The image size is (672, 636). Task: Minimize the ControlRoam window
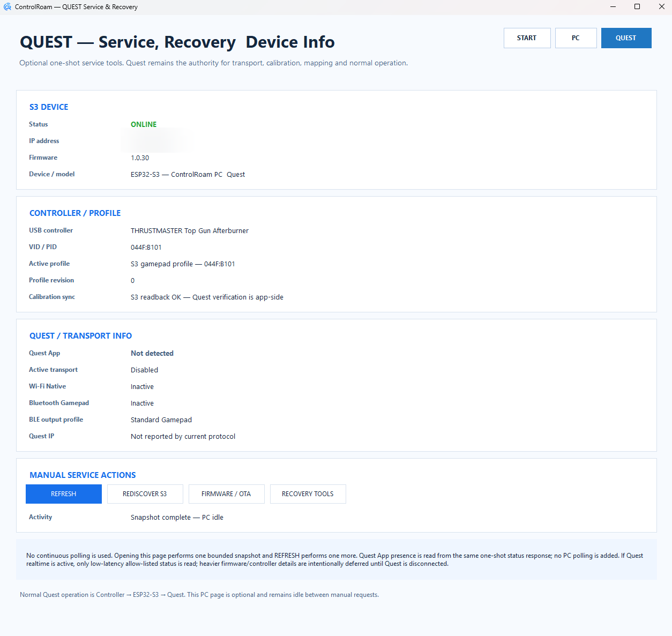[613, 7]
